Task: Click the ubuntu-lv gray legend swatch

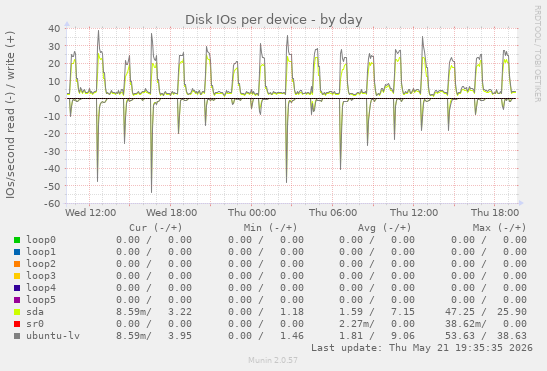Action: (x=17, y=336)
